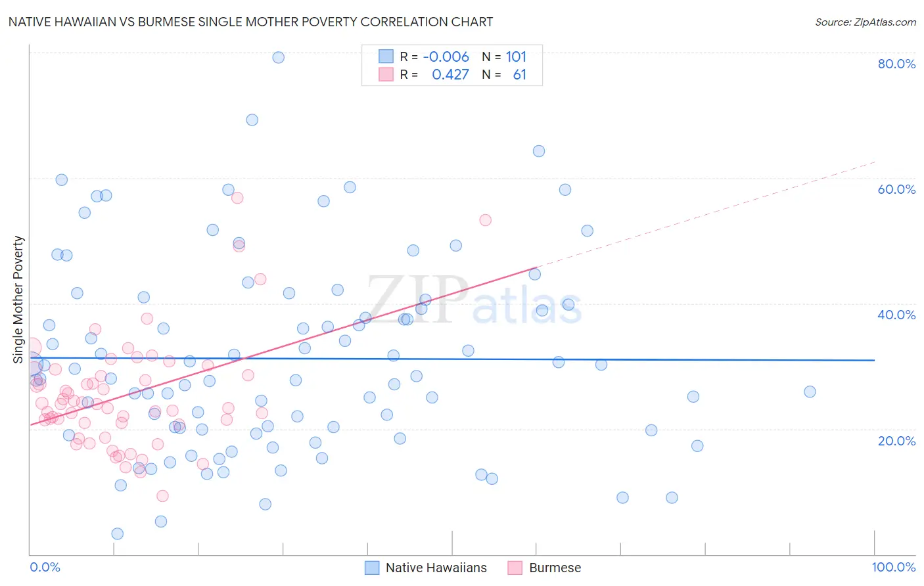Click the chart title text
The image size is (924, 586).
click(250, 22)
